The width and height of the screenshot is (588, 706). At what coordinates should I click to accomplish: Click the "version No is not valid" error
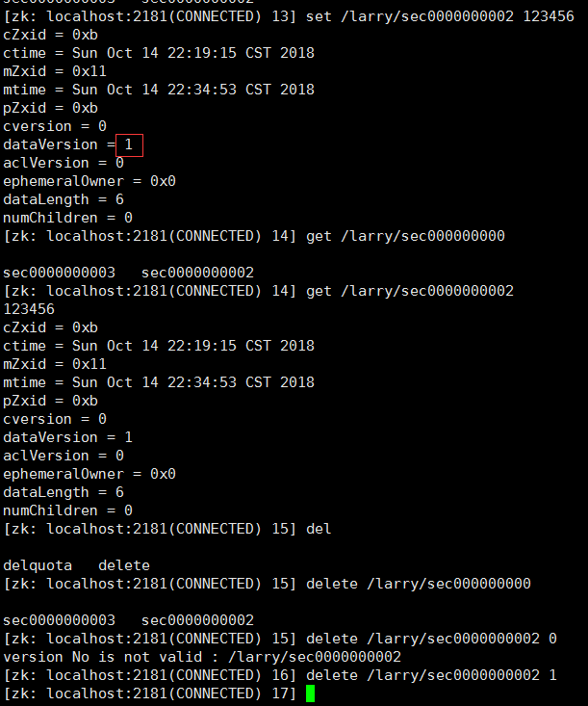click(202, 657)
